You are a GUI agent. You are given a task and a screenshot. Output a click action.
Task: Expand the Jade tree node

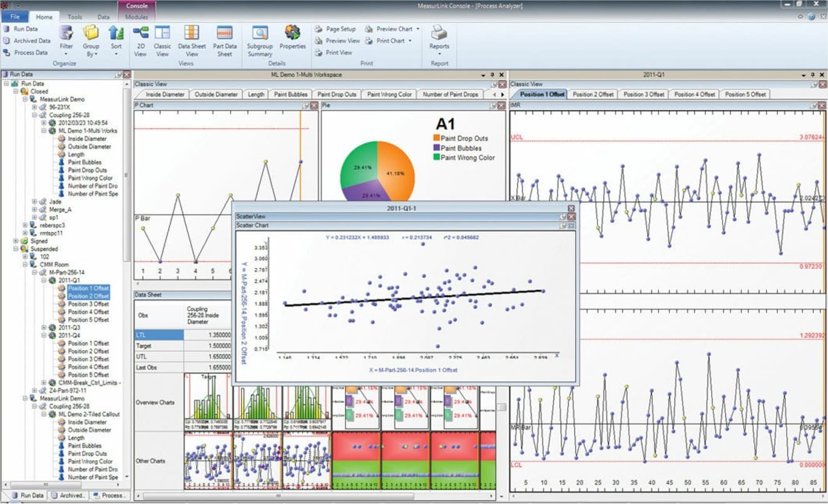click(35, 201)
